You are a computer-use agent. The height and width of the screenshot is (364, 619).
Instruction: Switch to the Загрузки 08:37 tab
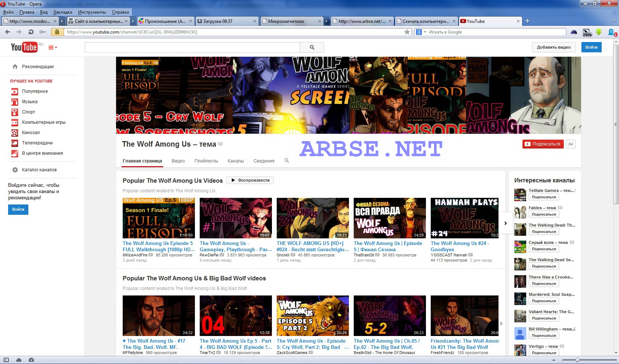click(227, 21)
